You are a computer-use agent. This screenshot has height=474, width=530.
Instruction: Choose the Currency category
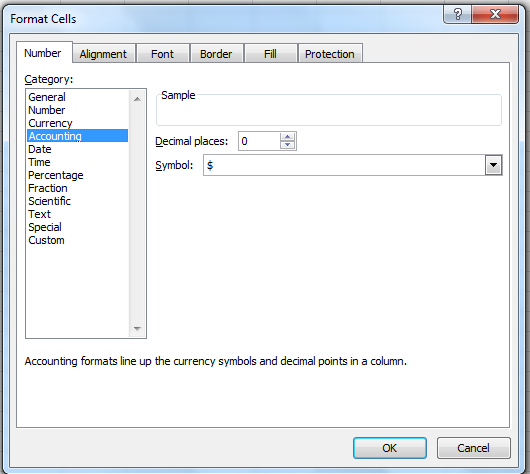tap(77, 123)
